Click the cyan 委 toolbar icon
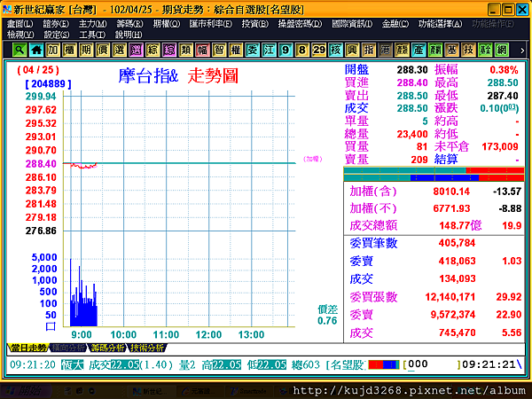The width and height of the screenshot is (532, 399). click(252, 51)
